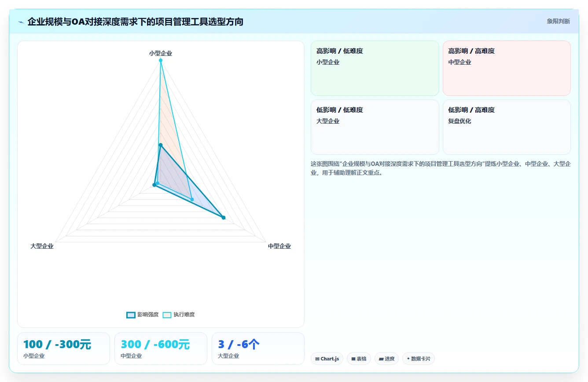
Task: Click the chart description paragraph
Action: [441, 168]
